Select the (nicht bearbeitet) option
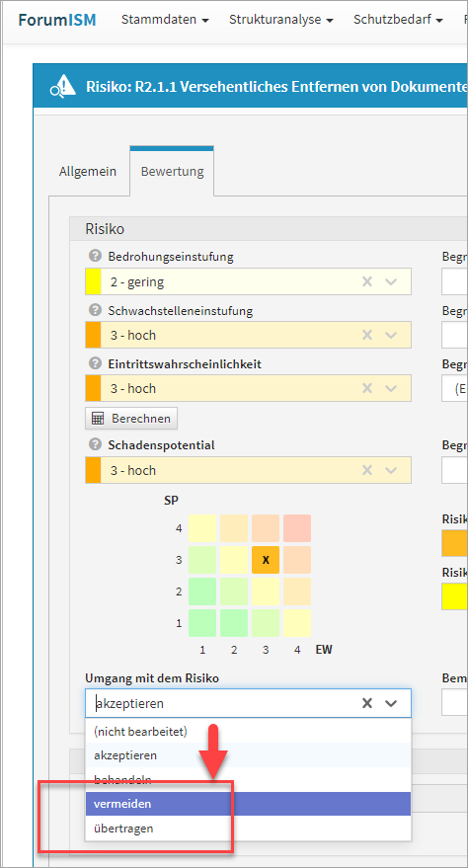The height and width of the screenshot is (868, 468). point(249,732)
